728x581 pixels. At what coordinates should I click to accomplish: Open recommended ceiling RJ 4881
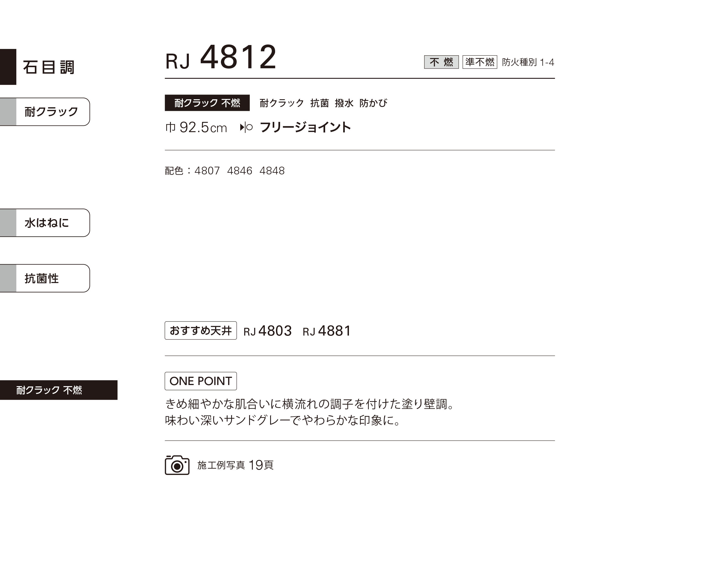(327, 331)
